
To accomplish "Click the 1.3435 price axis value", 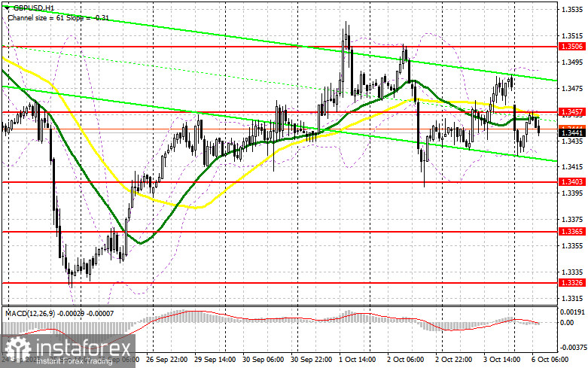I will click(x=572, y=141).
